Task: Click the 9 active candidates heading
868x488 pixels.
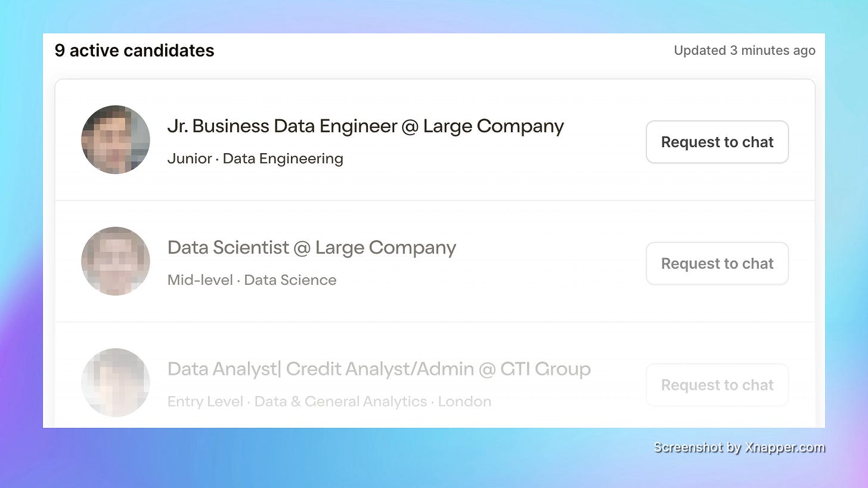Action: pos(134,51)
